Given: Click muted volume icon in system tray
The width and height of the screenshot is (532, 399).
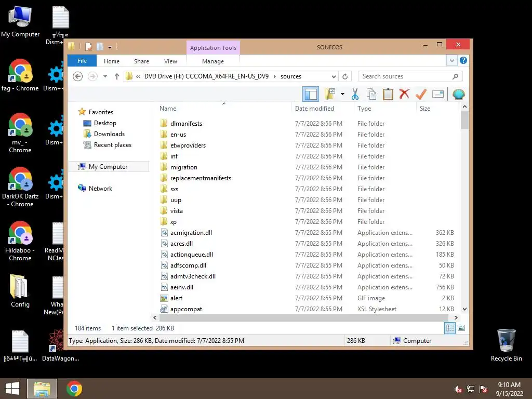Looking at the screenshot, I should coord(458,389).
